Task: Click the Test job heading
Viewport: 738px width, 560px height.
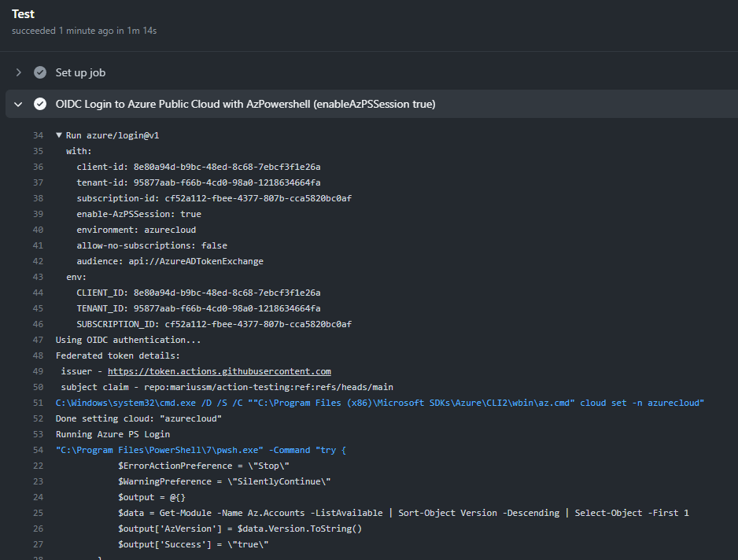Action: click(23, 14)
